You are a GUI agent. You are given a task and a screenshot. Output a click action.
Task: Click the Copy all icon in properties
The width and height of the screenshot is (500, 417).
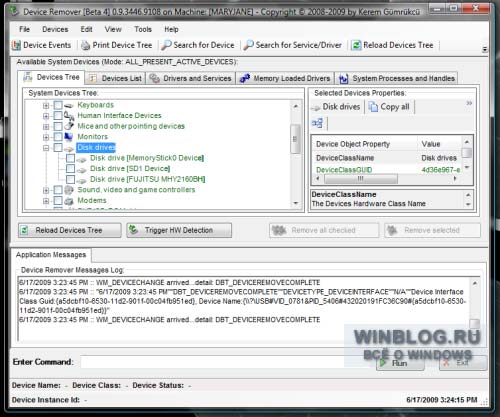[373, 107]
